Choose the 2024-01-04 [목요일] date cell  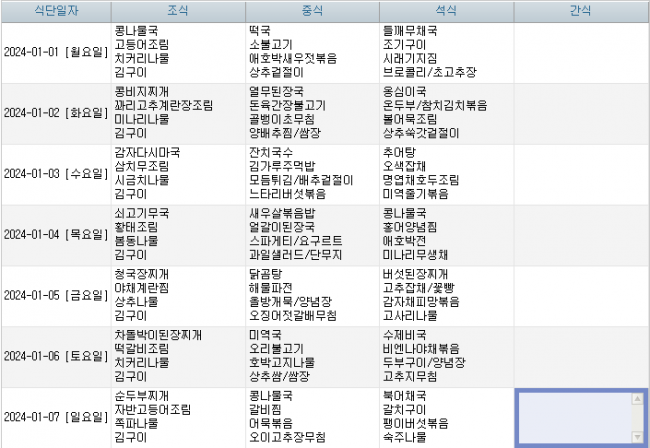click(55, 234)
